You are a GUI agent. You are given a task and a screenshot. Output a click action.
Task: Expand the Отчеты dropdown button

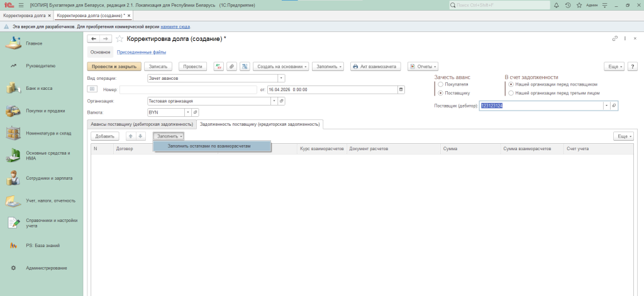423,66
